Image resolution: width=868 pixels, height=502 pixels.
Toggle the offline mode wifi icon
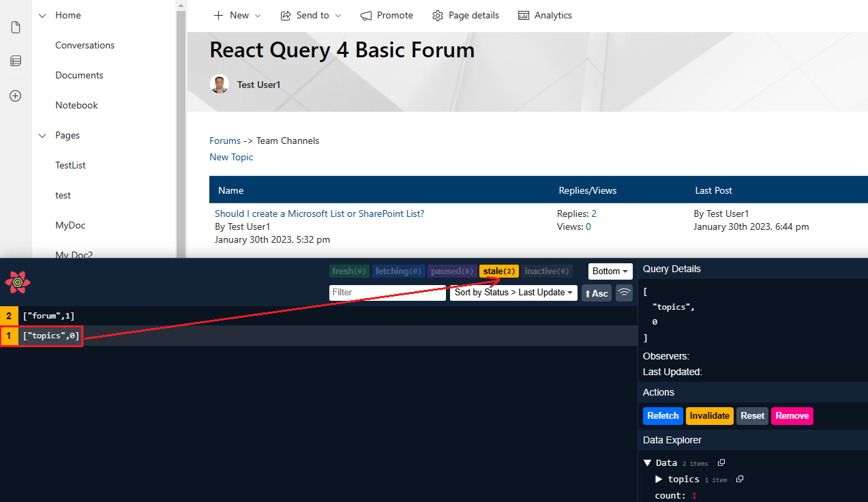[624, 293]
